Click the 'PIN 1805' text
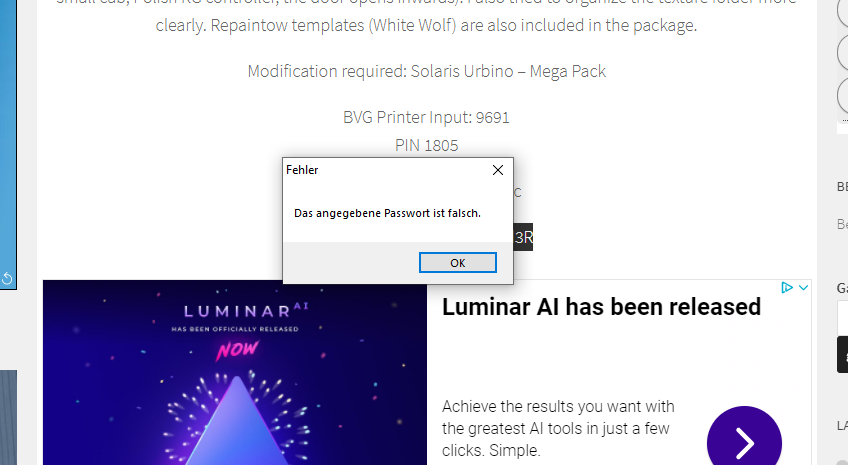848x465 pixels. point(426,145)
